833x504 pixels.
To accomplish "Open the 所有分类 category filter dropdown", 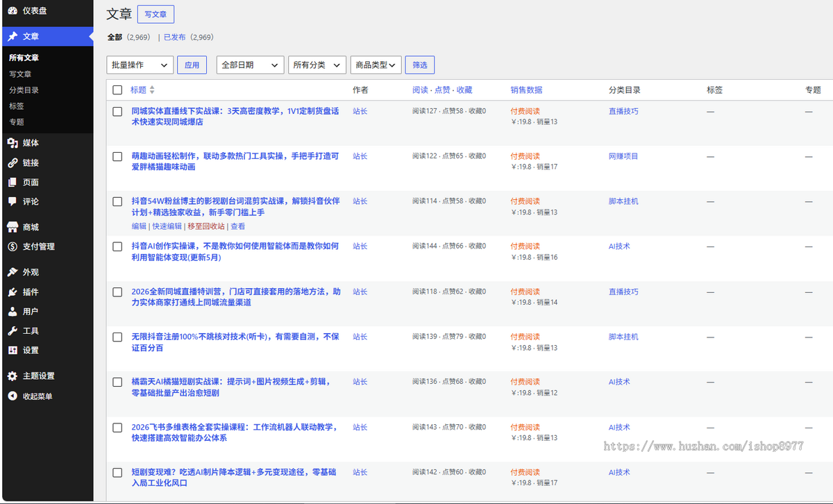I will [x=317, y=65].
